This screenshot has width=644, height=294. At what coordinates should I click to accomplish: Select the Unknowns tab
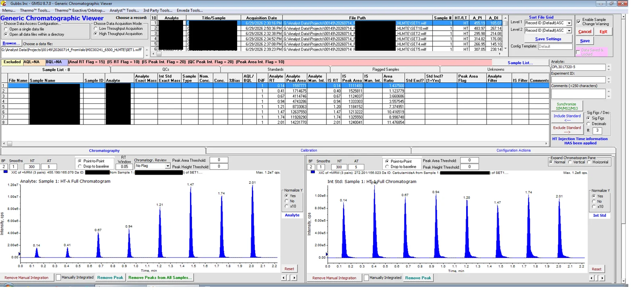[x=495, y=69]
